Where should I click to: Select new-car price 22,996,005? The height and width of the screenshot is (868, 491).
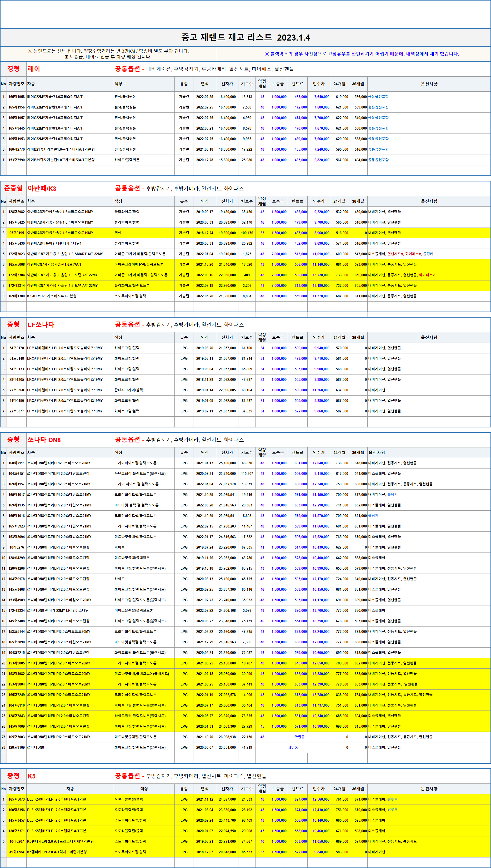click(x=227, y=390)
